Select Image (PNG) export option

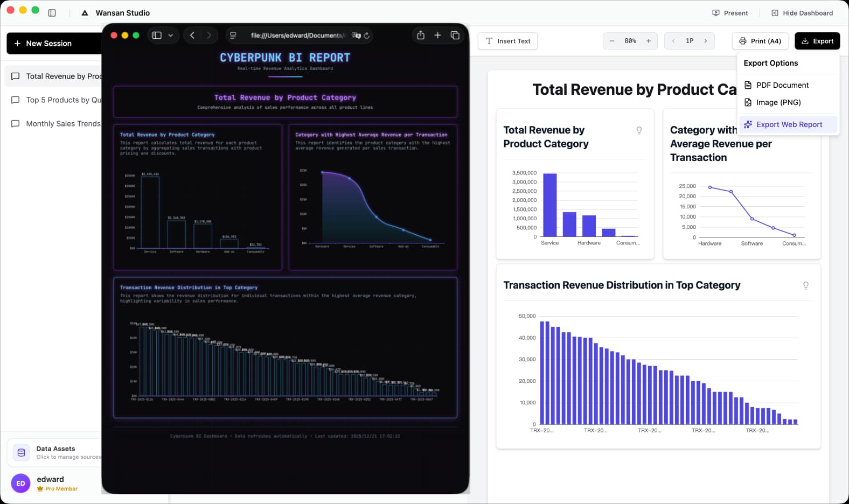pos(778,102)
